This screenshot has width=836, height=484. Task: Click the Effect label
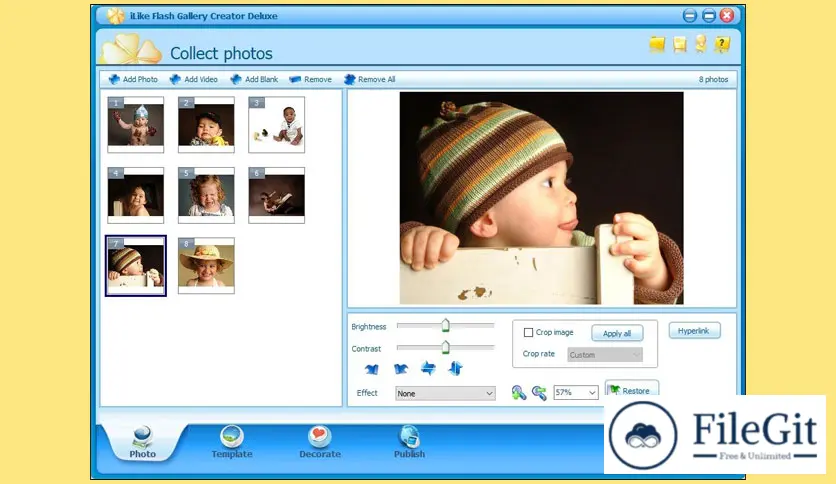(367, 393)
